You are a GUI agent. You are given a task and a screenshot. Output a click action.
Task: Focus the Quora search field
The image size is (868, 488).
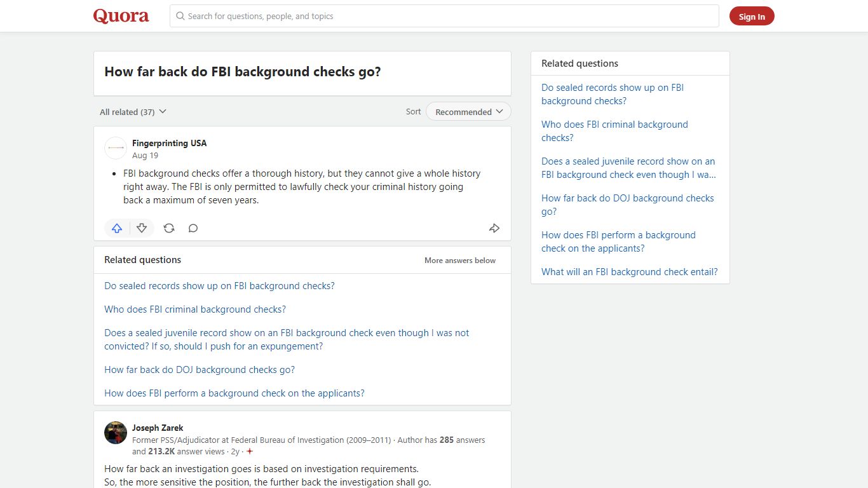(444, 16)
